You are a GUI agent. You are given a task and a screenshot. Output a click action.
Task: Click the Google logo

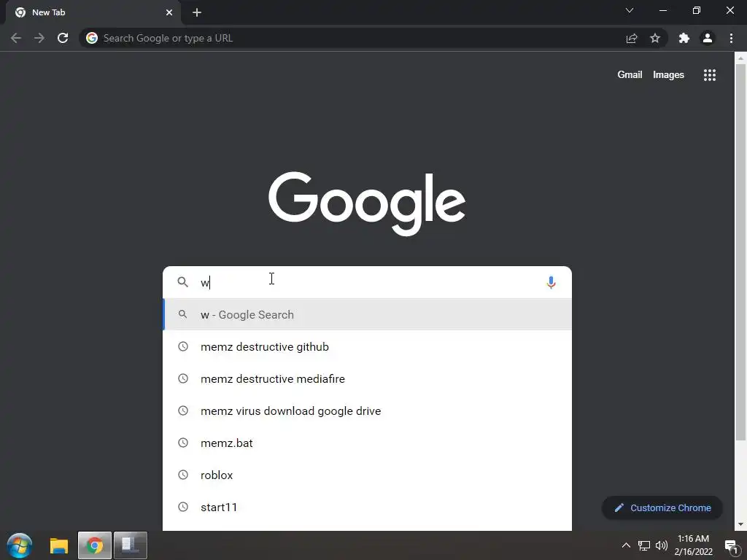click(x=367, y=204)
